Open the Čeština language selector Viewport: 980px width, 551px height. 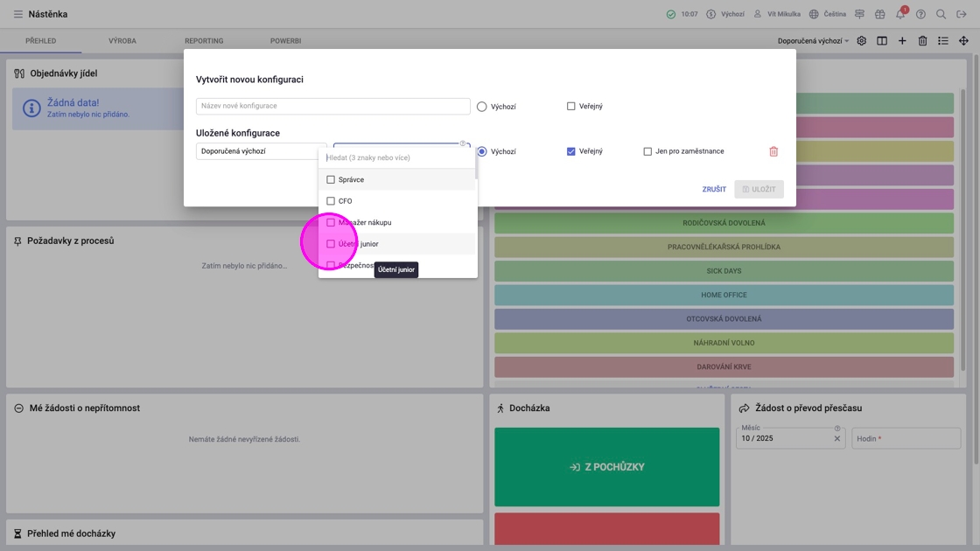pos(828,14)
